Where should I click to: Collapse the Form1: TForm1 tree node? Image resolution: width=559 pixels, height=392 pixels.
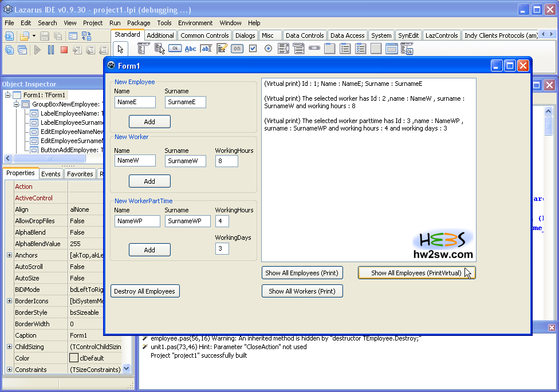pos(8,95)
